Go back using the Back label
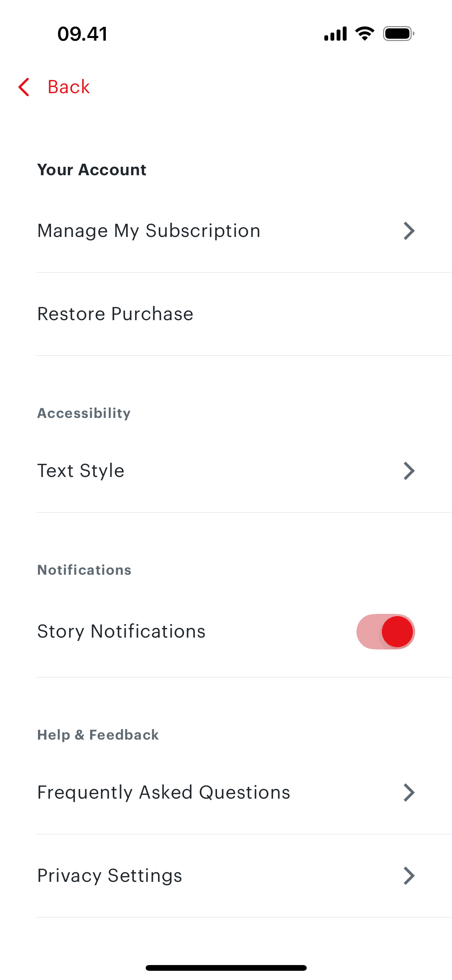Image resolution: width=452 pixels, height=980 pixels. (69, 87)
